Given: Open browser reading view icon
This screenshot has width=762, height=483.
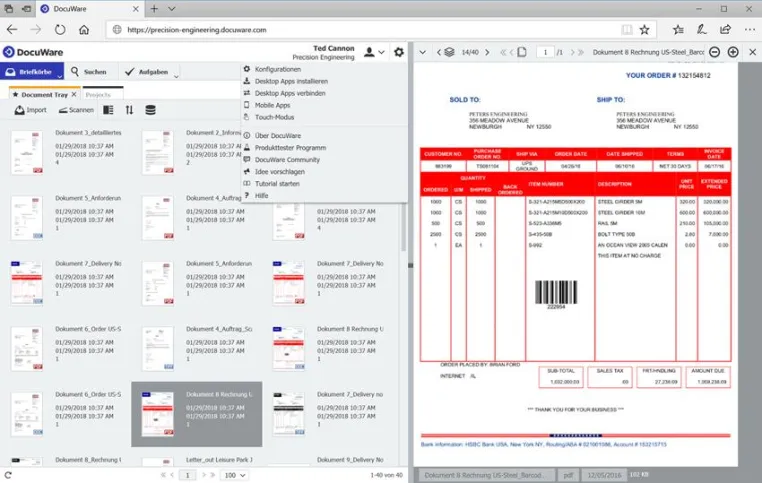Looking at the screenshot, I should 627,30.
